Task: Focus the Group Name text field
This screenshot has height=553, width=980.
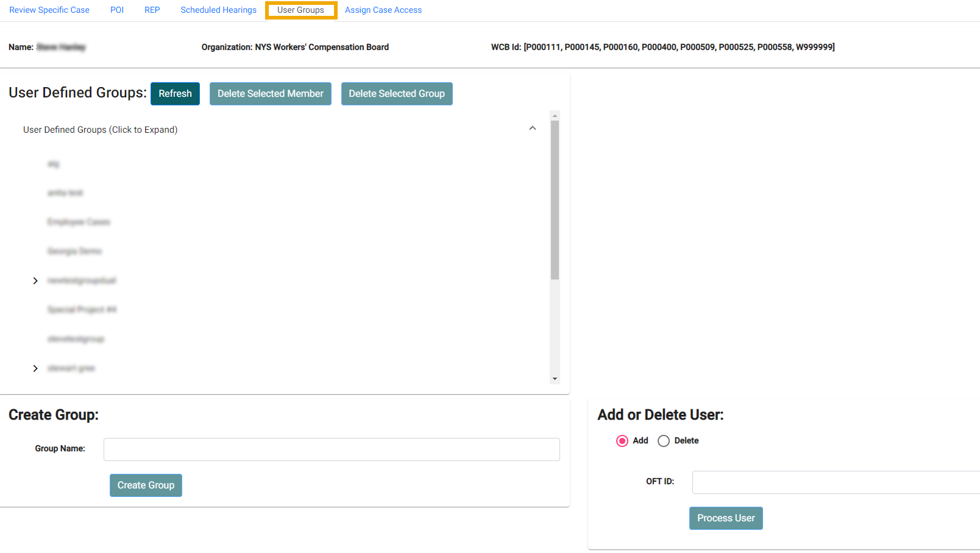Action: [x=332, y=449]
